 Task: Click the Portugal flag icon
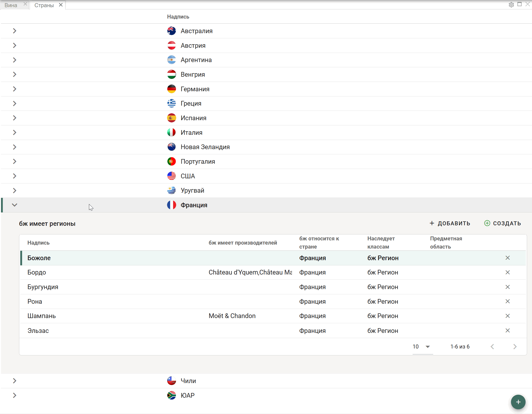(x=171, y=161)
